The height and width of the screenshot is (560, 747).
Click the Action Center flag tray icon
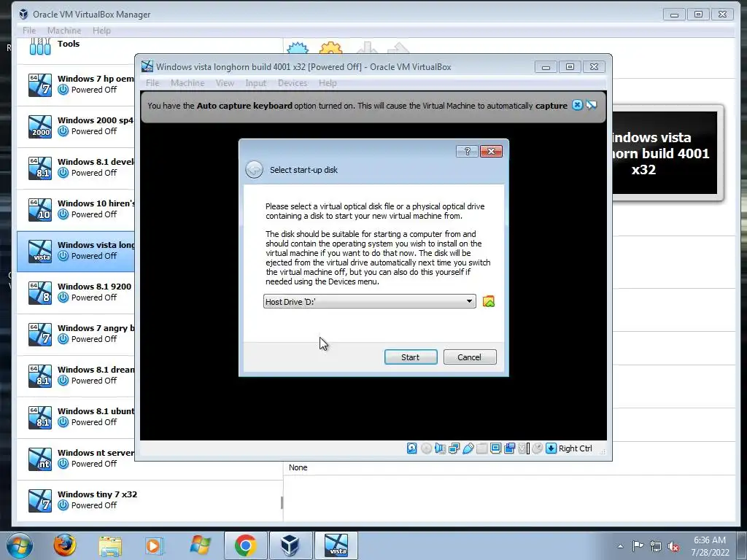pyautogui.click(x=638, y=546)
